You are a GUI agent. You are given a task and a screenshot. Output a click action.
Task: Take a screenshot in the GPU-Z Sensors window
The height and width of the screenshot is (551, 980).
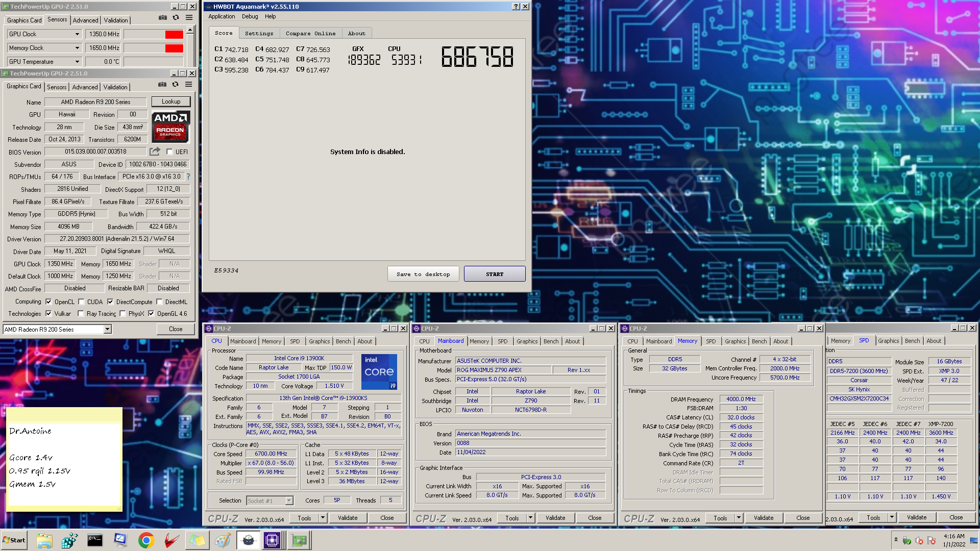pyautogui.click(x=162, y=18)
